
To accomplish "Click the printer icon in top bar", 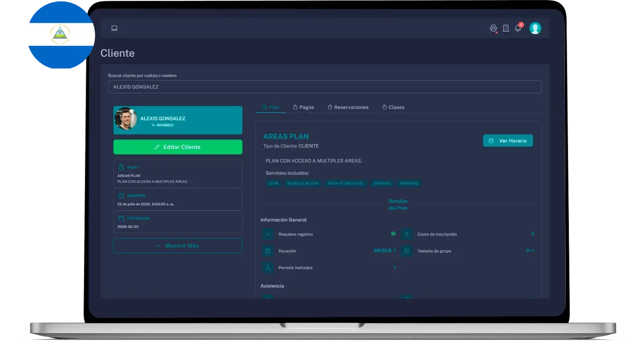I will pyautogui.click(x=493, y=28).
